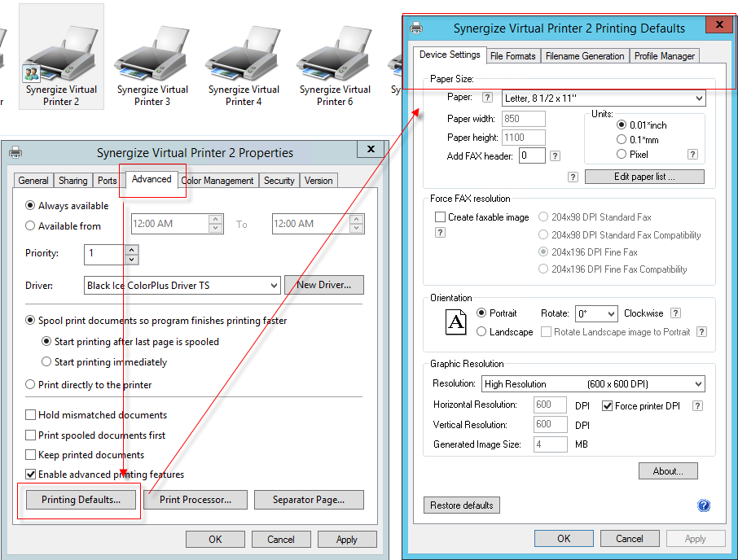Close the Printer 2 Properties window
Viewport: 738px width, 560px height.
click(x=371, y=149)
